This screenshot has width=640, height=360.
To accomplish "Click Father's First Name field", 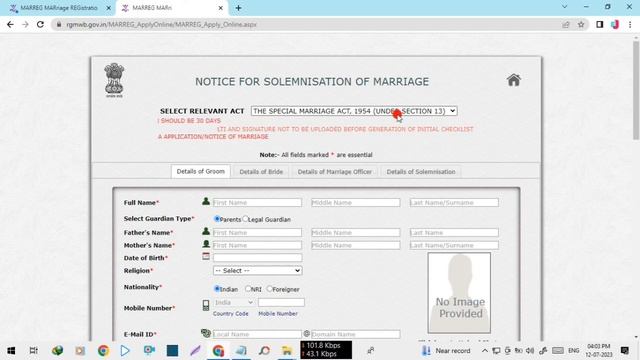I will pos(257,232).
